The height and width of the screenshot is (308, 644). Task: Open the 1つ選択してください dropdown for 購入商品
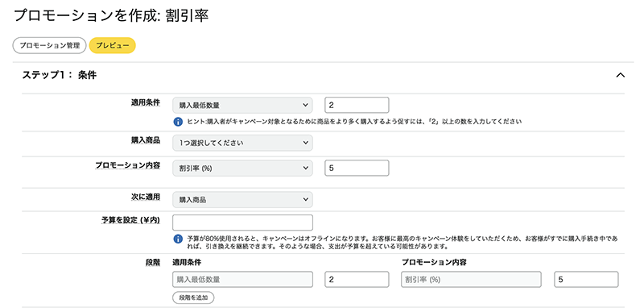tap(243, 143)
